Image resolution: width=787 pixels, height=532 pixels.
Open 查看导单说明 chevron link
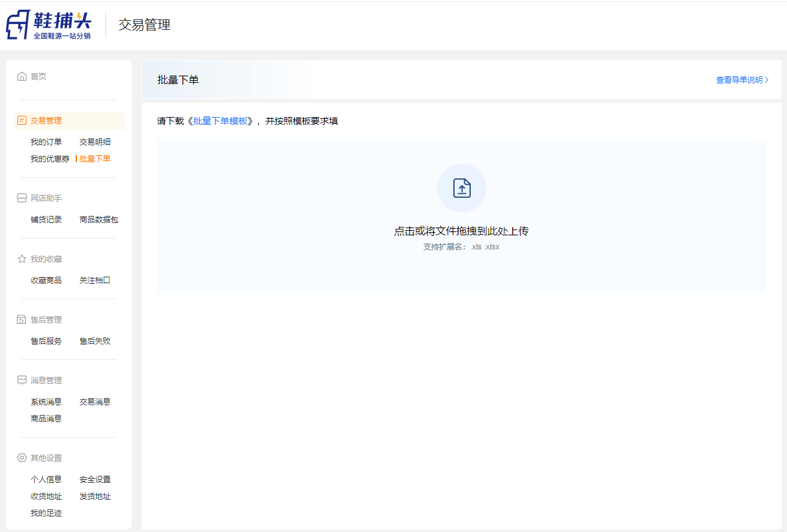tap(742, 80)
